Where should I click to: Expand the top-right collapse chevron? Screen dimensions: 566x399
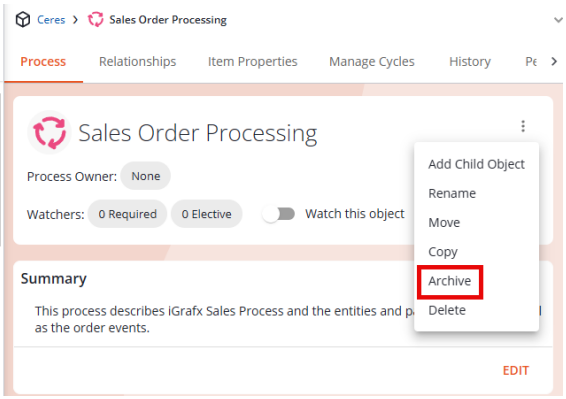tap(558, 20)
